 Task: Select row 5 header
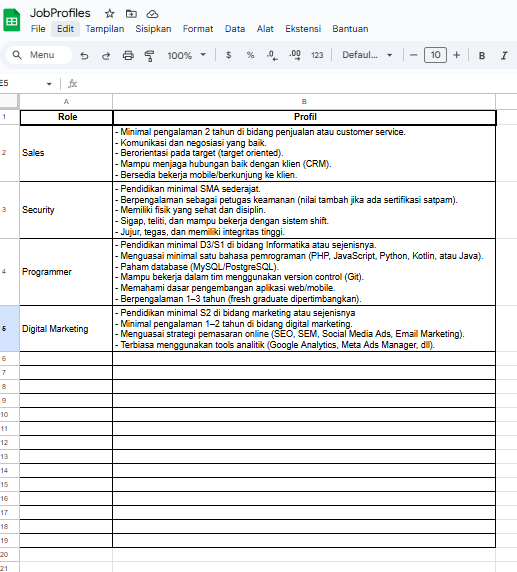click(9, 329)
